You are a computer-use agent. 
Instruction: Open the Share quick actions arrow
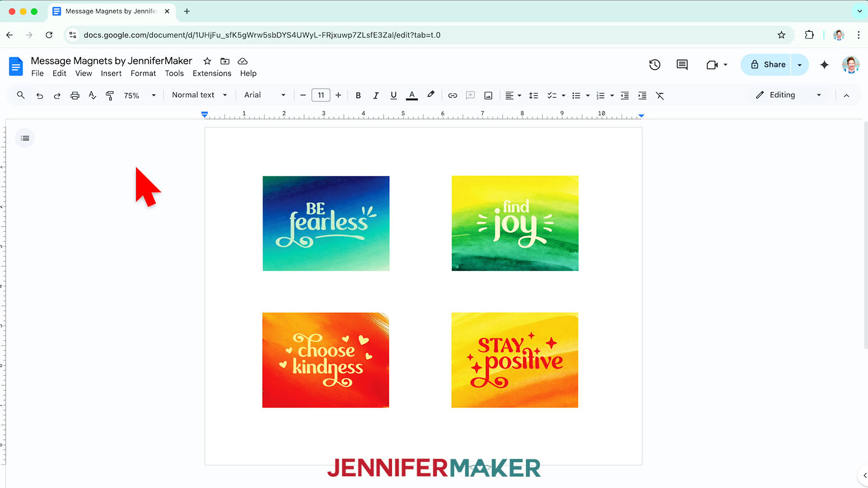pyautogui.click(x=800, y=65)
